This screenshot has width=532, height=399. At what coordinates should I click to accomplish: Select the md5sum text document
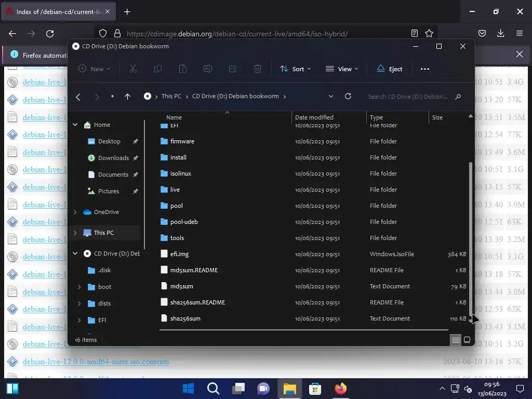(x=181, y=286)
